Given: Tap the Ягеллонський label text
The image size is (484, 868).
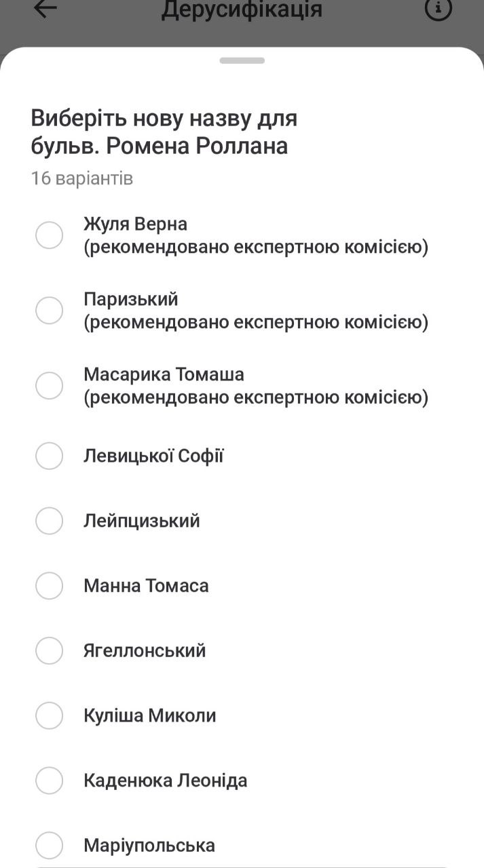Looking at the screenshot, I should coord(145,651).
